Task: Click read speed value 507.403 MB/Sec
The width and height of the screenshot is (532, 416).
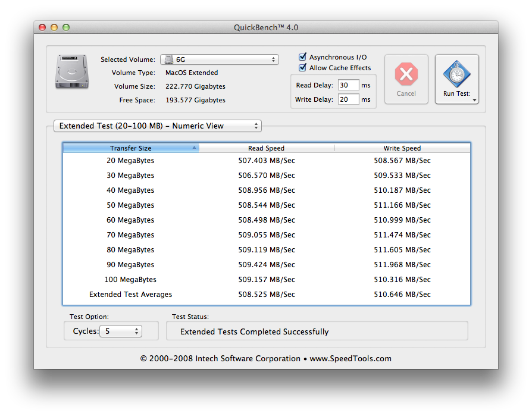Action: [267, 161]
